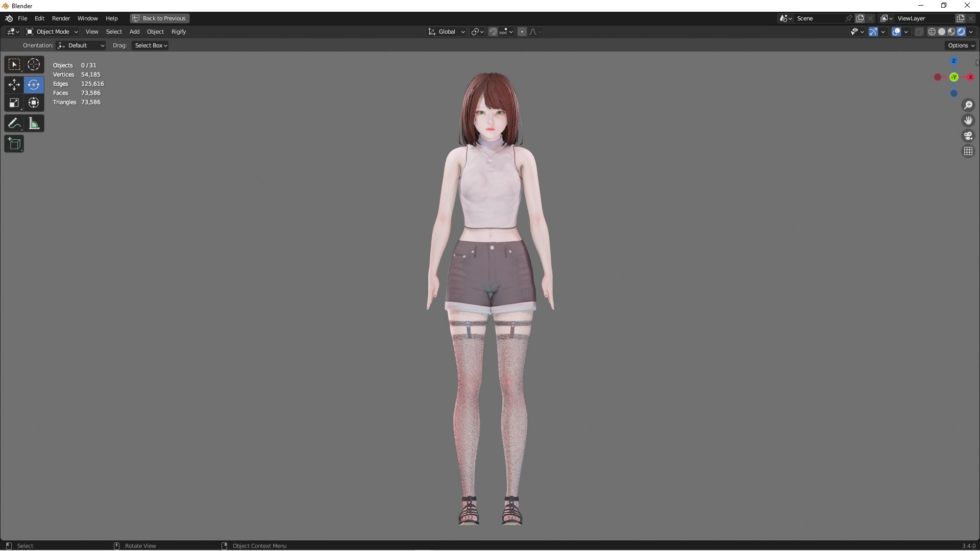
Task: Click the red X axis gizmo handle
Action: pyautogui.click(x=970, y=77)
